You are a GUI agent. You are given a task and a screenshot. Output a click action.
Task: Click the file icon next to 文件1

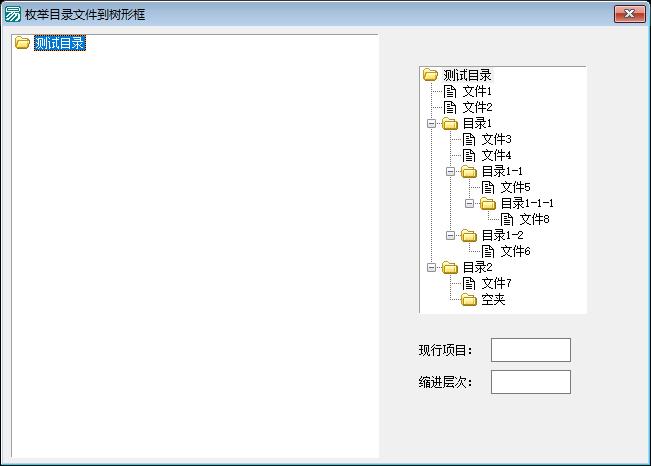(x=450, y=91)
